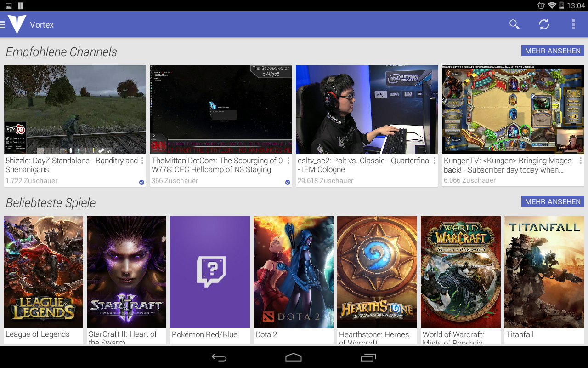Open the 5hizzle DayZ stream thumbnail
Viewport: 588px width, 368px height.
[75, 109]
